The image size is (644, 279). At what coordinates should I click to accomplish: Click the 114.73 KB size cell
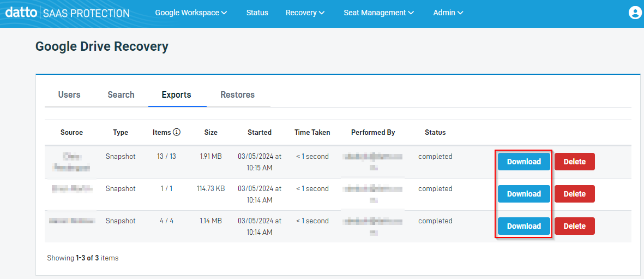click(x=210, y=188)
